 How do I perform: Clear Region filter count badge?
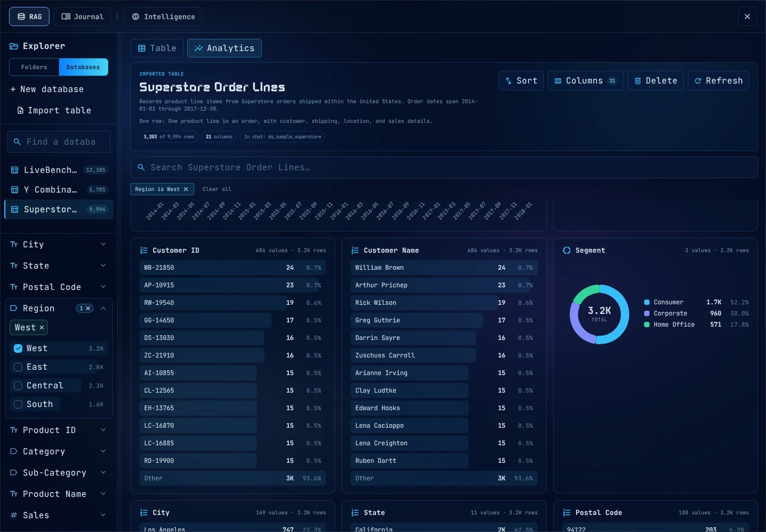click(85, 309)
